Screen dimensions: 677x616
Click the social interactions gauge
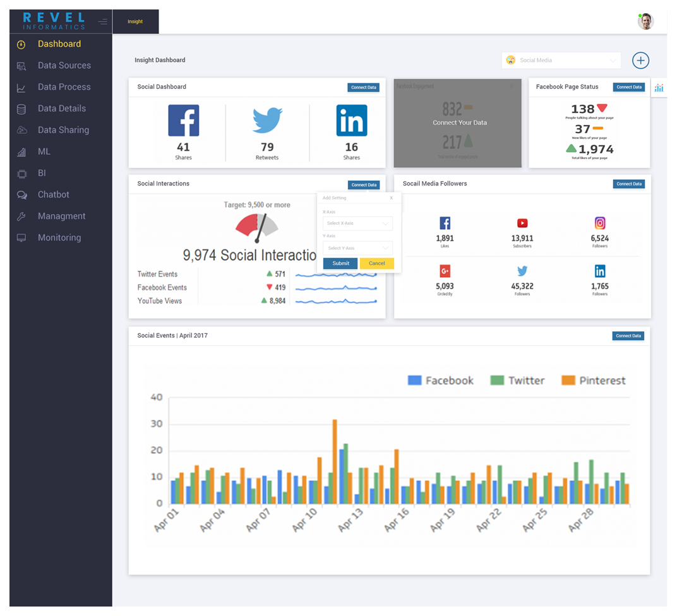pos(257,228)
